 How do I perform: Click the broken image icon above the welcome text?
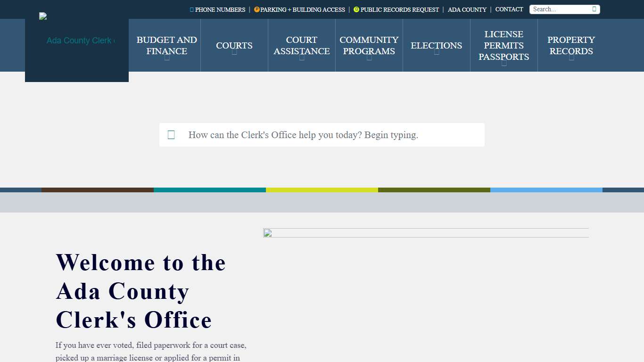pyautogui.click(x=267, y=232)
